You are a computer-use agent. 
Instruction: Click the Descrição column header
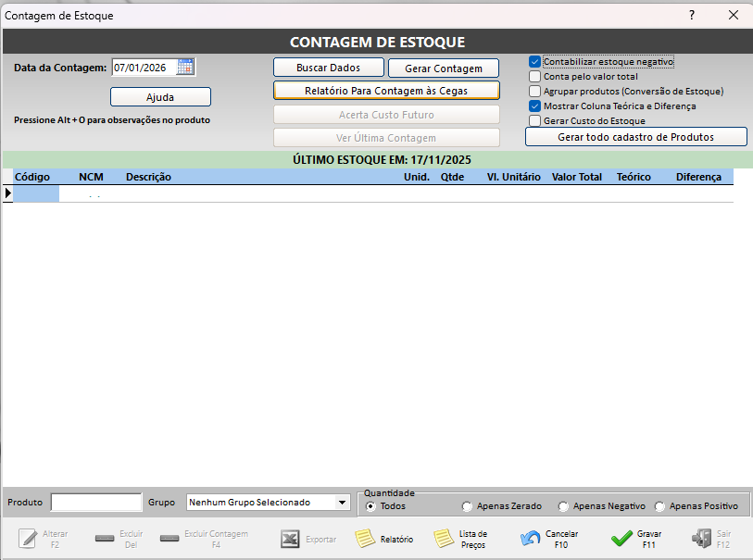[148, 177]
